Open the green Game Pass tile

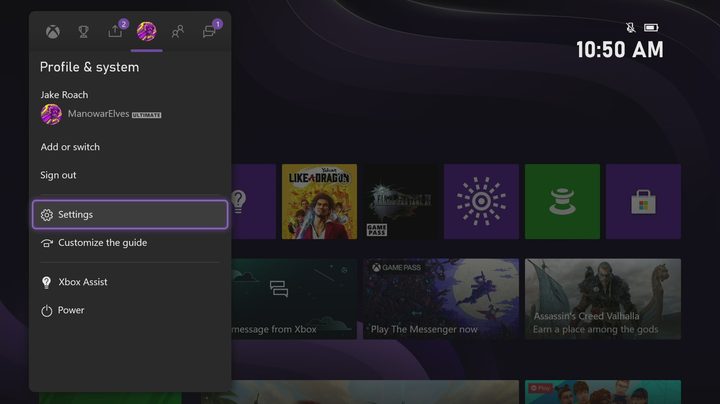[x=562, y=202]
